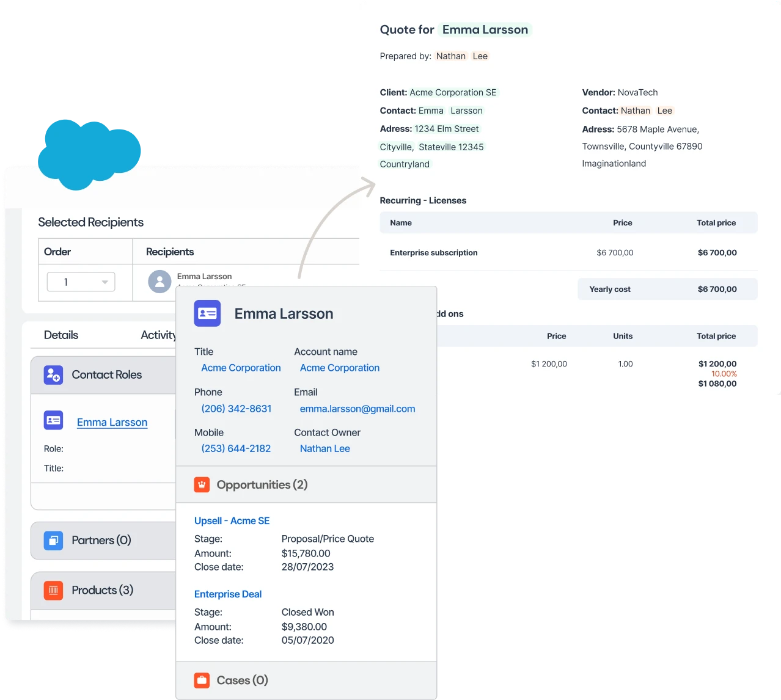
Task: Select the Contact Roles section icon
Action: (53, 374)
